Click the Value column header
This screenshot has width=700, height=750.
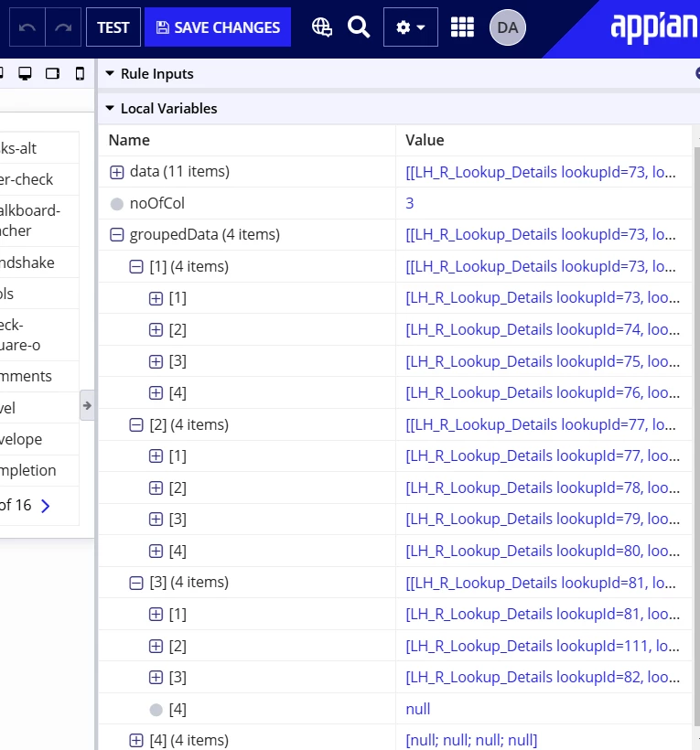pos(425,140)
